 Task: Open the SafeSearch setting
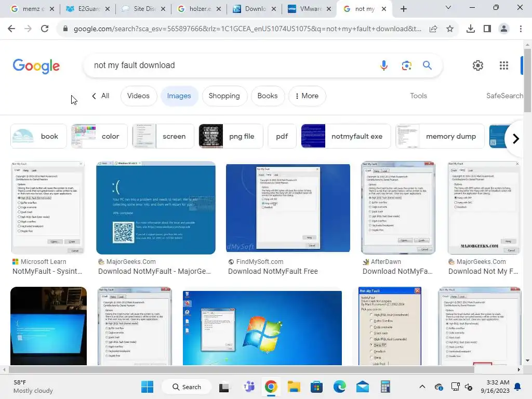coord(504,96)
